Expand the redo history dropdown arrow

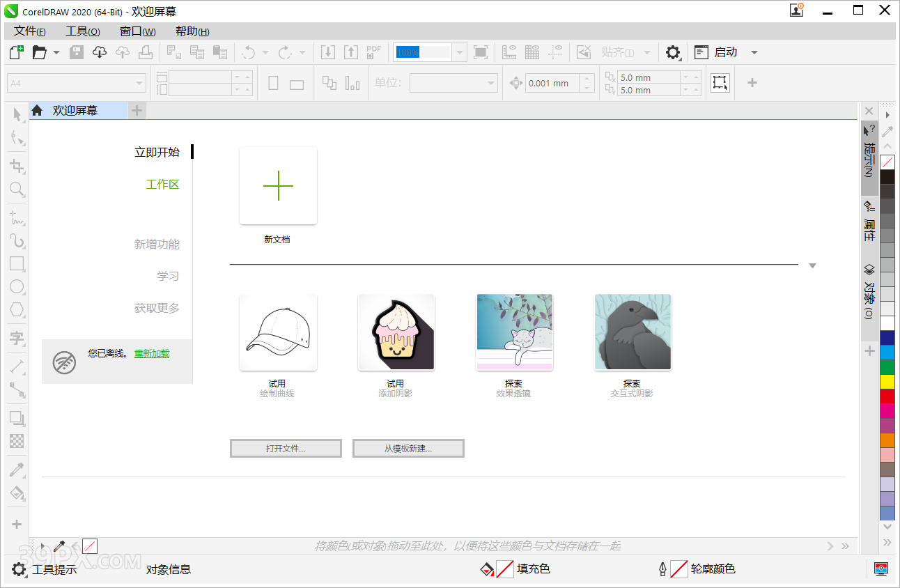tap(302, 52)
